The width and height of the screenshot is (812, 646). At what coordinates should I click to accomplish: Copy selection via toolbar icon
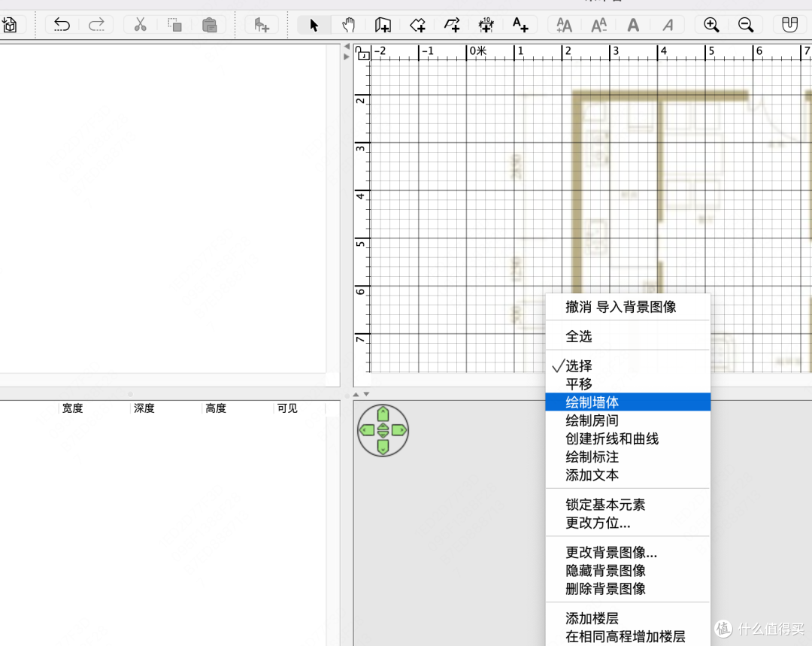pos(174,24)
